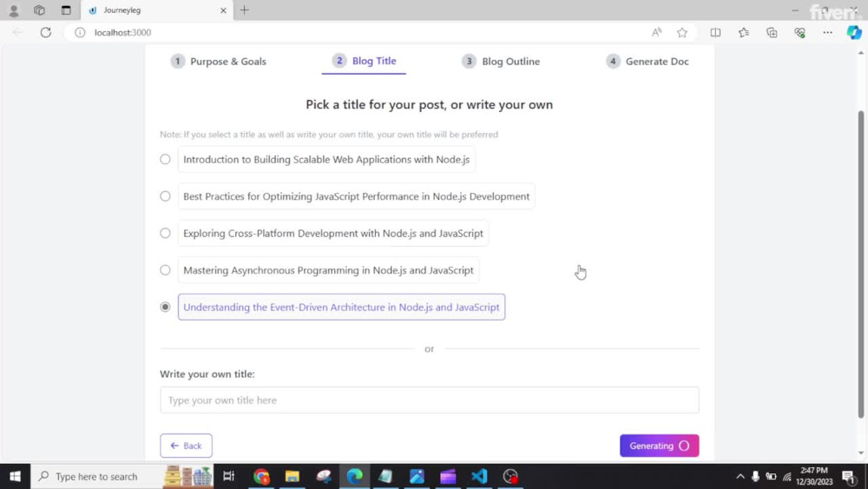Click the page vertical scrollbar
Image resolution: width=868 pixels, height=489 pixels.
click(x=861, y=265)
